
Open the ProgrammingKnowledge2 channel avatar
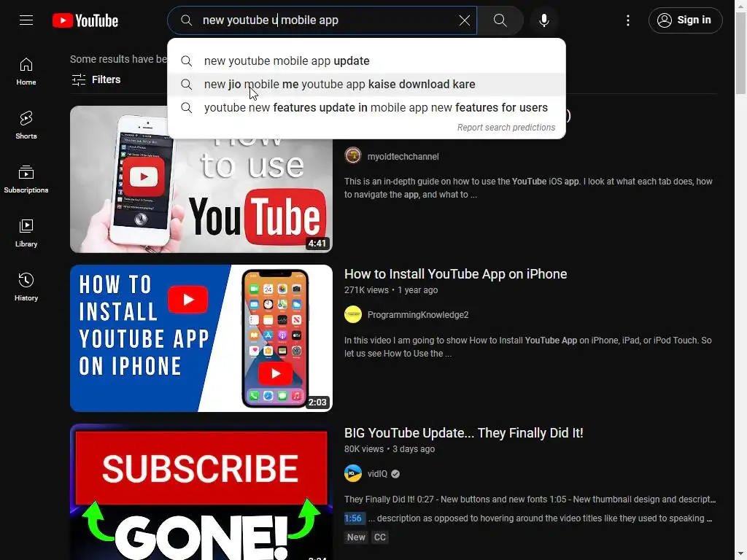[353, 314]
